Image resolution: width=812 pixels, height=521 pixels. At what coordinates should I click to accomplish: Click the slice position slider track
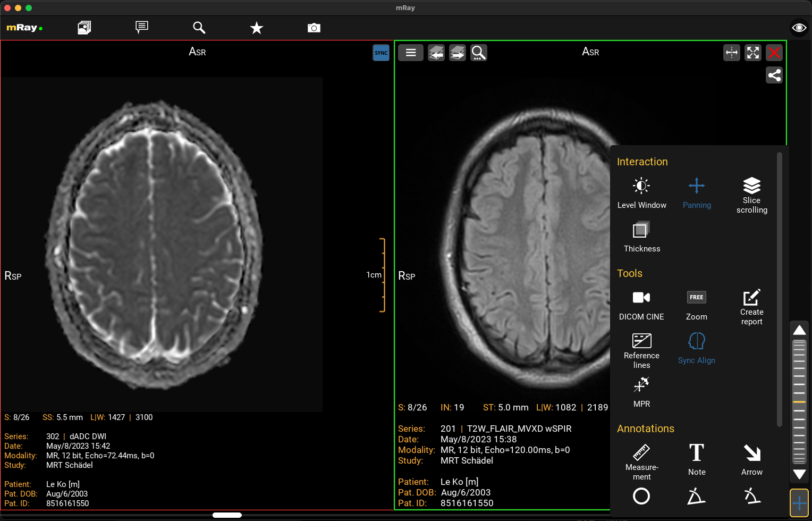click(799, 401)
